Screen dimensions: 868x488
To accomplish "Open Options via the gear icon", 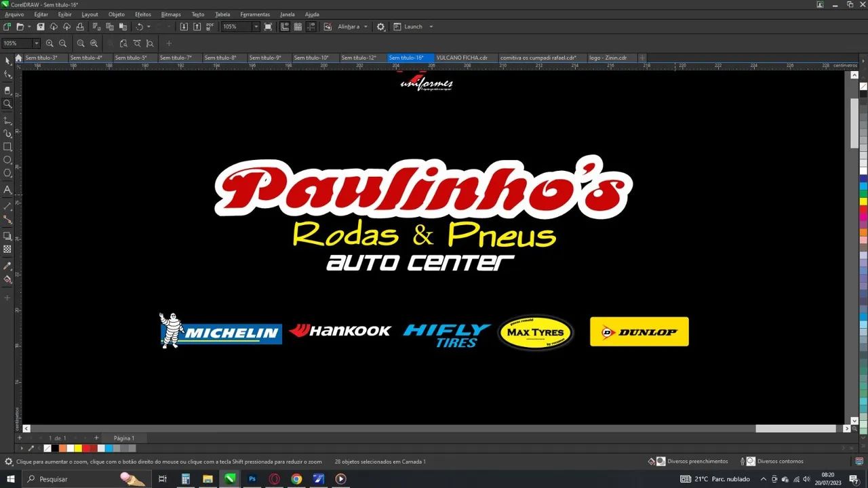I will [380, 26].
